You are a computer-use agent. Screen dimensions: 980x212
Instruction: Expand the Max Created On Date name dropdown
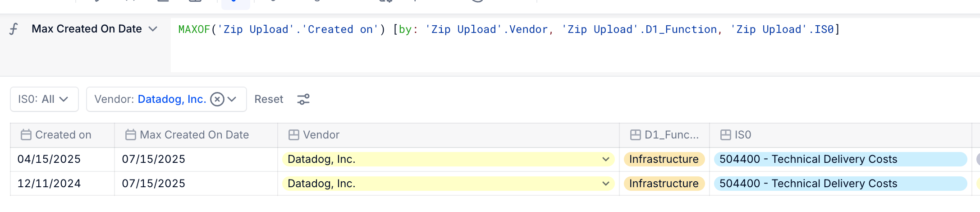click(x=153, y=29)
